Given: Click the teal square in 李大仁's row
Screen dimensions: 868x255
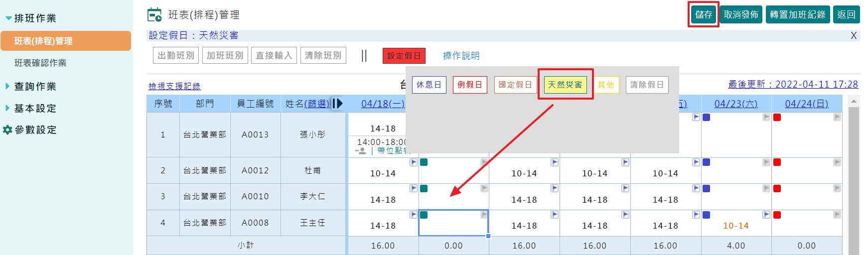Looking at the screenshot, I should click(424, 188).
